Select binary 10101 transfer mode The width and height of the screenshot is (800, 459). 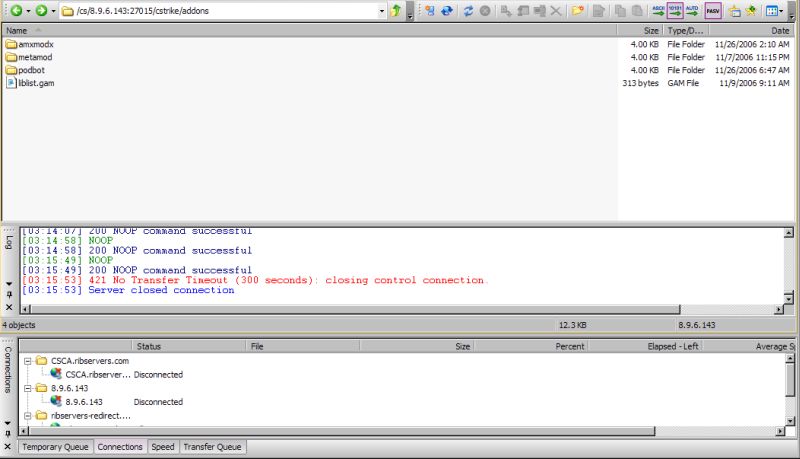[x=675, y=11]
